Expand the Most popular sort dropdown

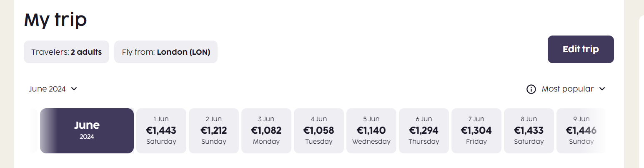point(567,89)
